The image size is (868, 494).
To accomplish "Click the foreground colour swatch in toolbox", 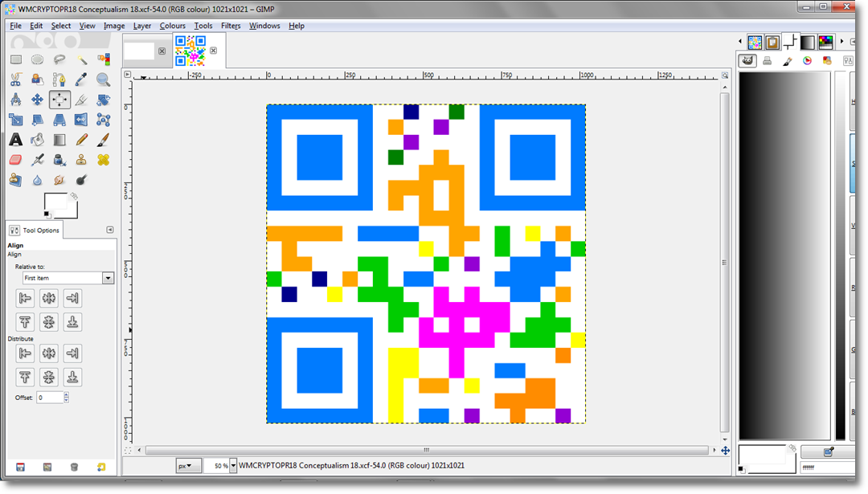I will coord(55,202).
